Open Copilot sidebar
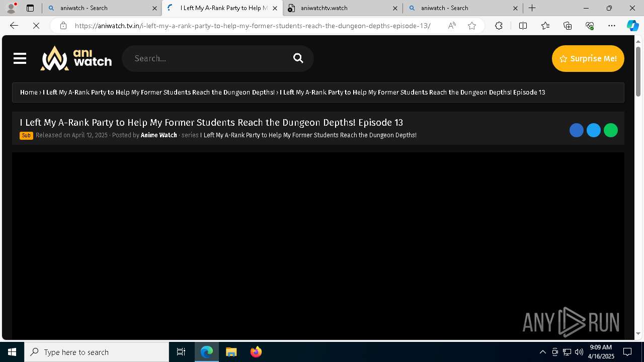The image size is (644, 362). tap(633, 26)
